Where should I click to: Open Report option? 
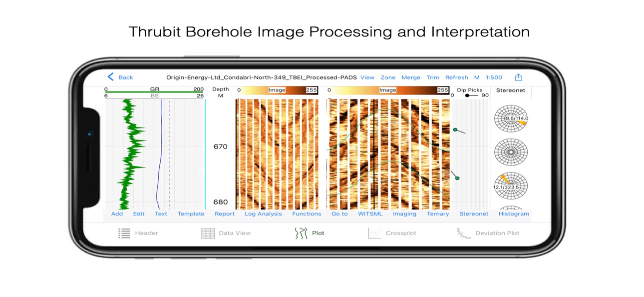click(x=225, y=213)
